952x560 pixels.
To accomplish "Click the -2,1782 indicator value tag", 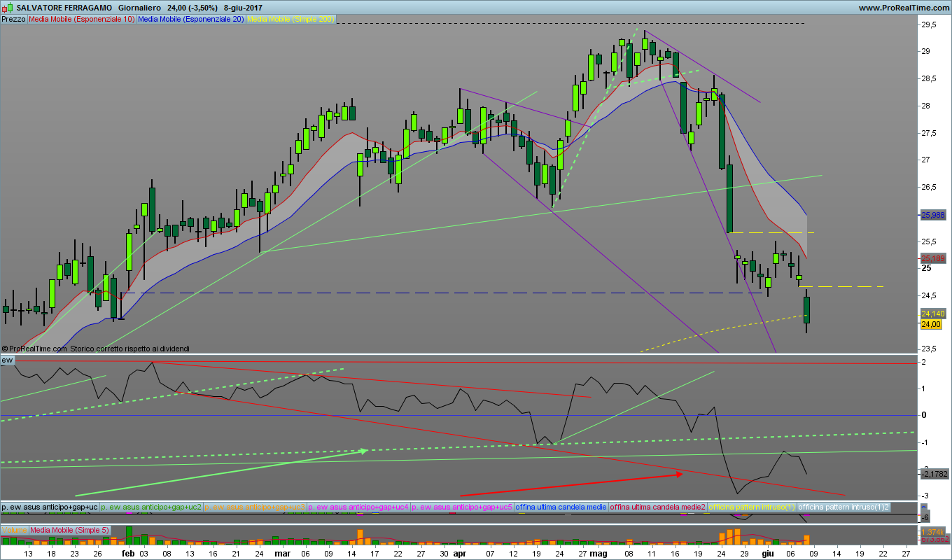I will (934, 474).
